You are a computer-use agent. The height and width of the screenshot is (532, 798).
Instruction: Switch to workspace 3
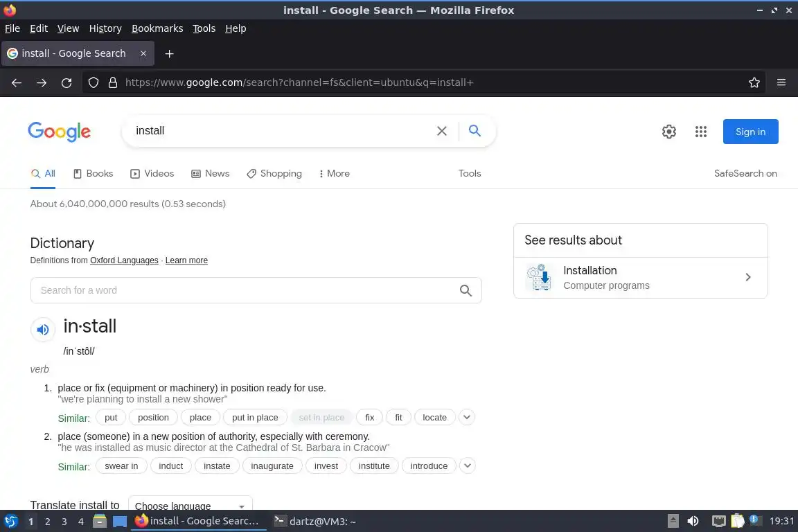(64, 522)
